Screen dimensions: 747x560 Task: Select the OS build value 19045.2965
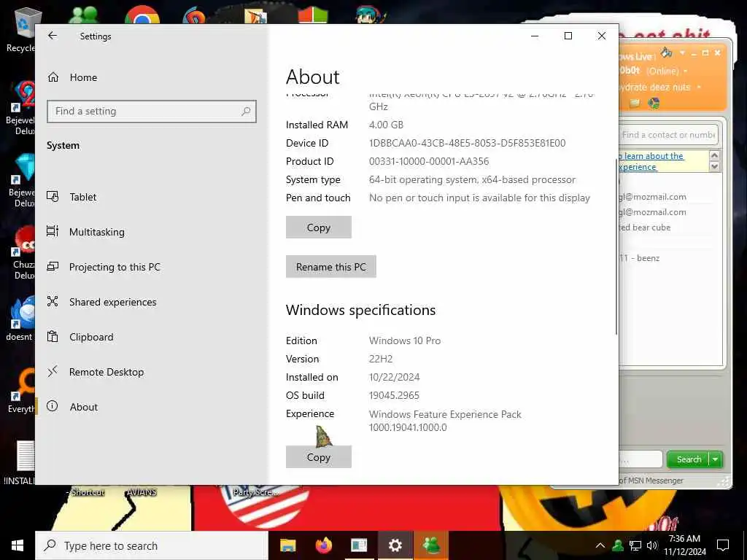[394, 395]
